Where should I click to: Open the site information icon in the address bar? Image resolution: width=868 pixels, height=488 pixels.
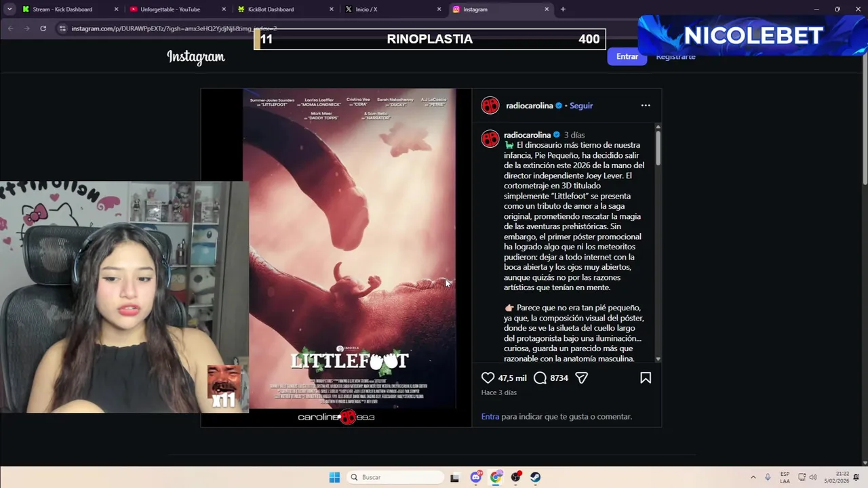pyautogui.click(x=62, y=28)
